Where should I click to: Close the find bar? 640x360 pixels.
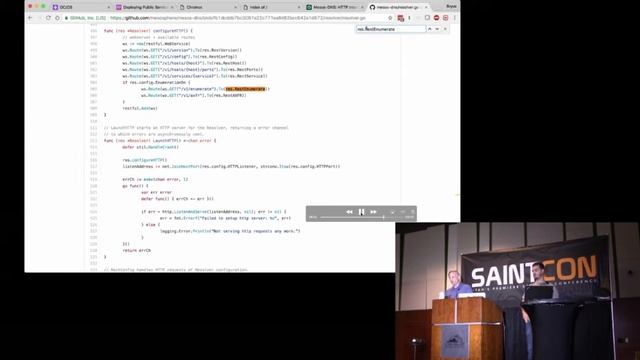pos(445,29)
